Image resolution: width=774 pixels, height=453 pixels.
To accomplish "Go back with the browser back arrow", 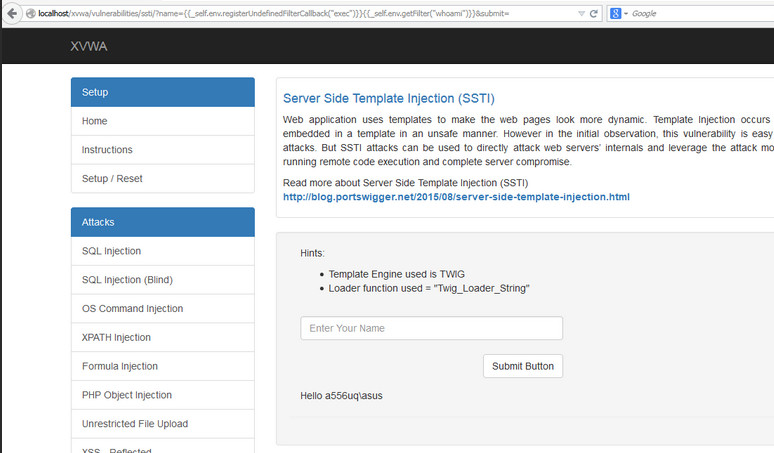I will tap(12, 13).
